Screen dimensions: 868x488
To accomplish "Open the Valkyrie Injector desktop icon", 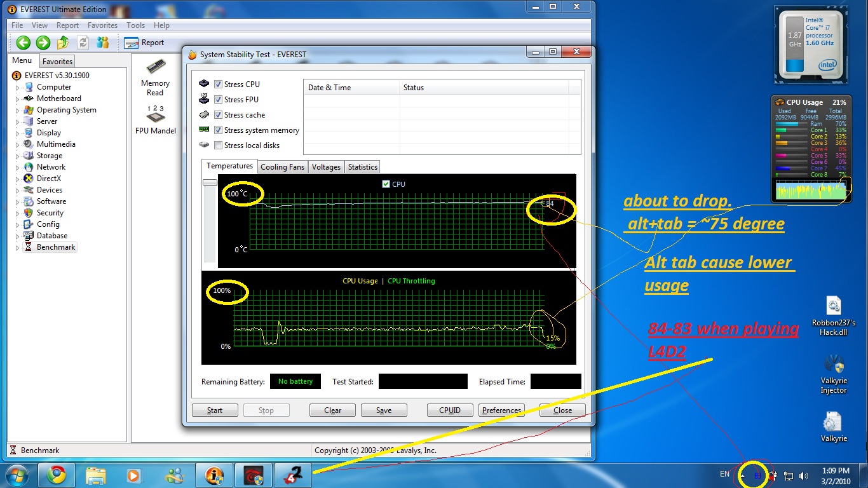I will [834, 374].
